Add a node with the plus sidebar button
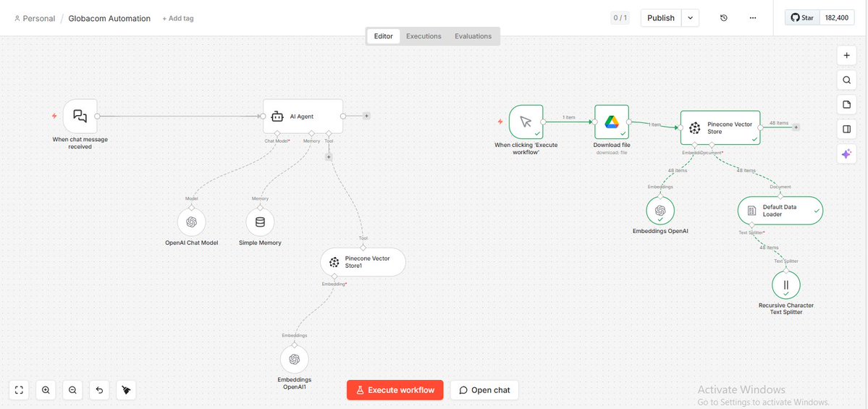The image size is (868, 409). pos(846,55)
